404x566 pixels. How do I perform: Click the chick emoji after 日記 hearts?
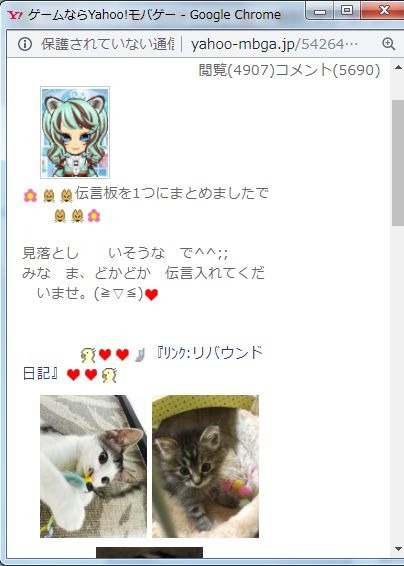[x=109, y=375]
